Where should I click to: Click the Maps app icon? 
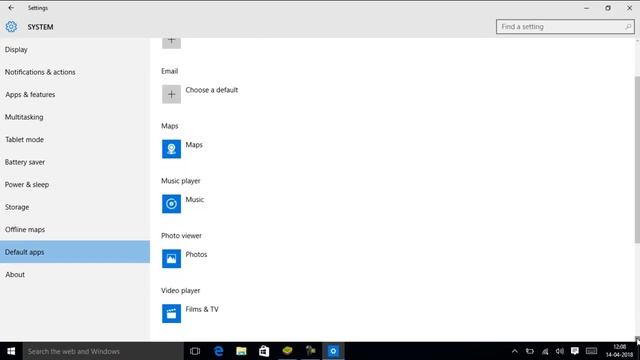[x=171, y=149]
